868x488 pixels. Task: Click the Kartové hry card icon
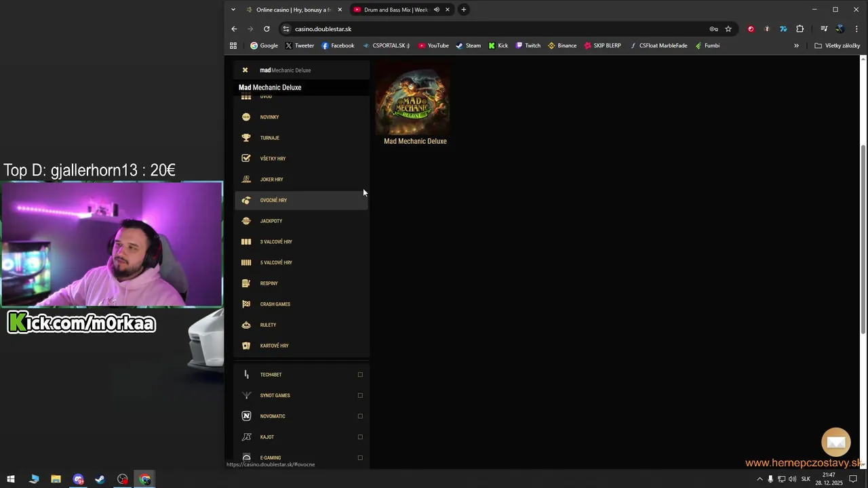tap(246, 346)
